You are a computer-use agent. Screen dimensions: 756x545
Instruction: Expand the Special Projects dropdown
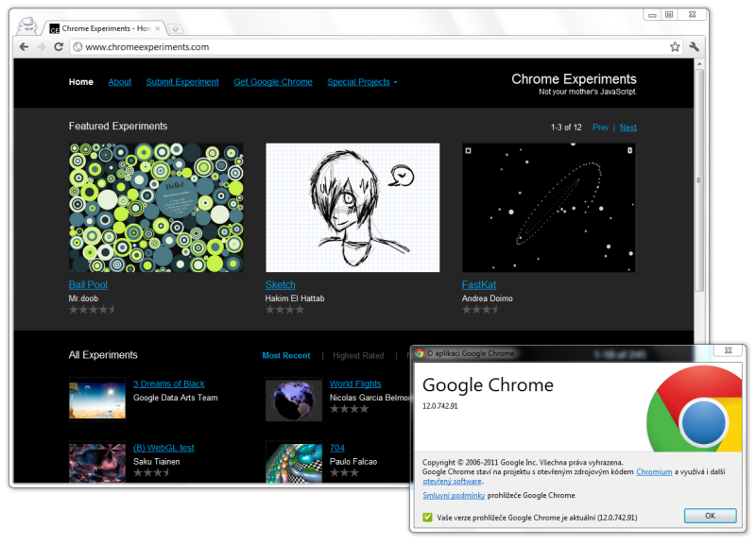362,82
